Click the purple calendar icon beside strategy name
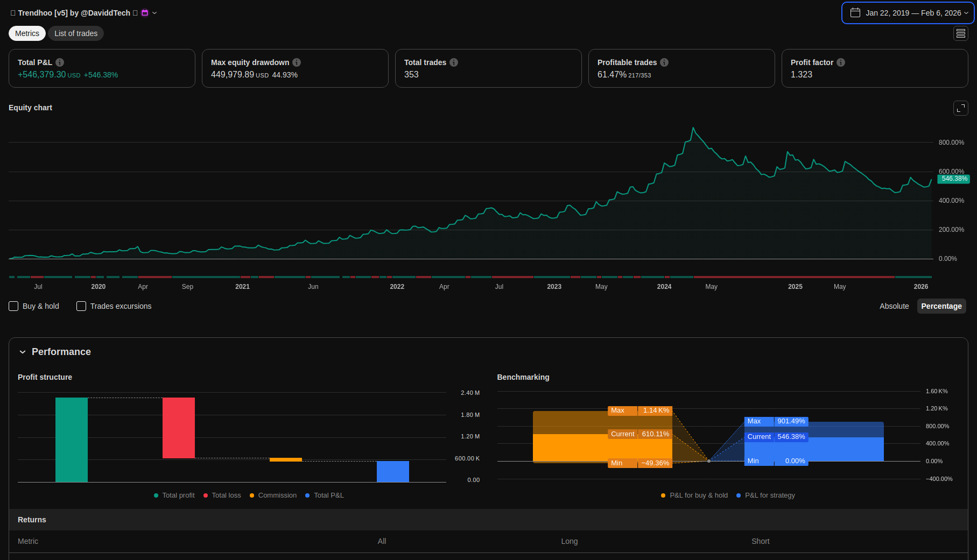 pos(145,13)
